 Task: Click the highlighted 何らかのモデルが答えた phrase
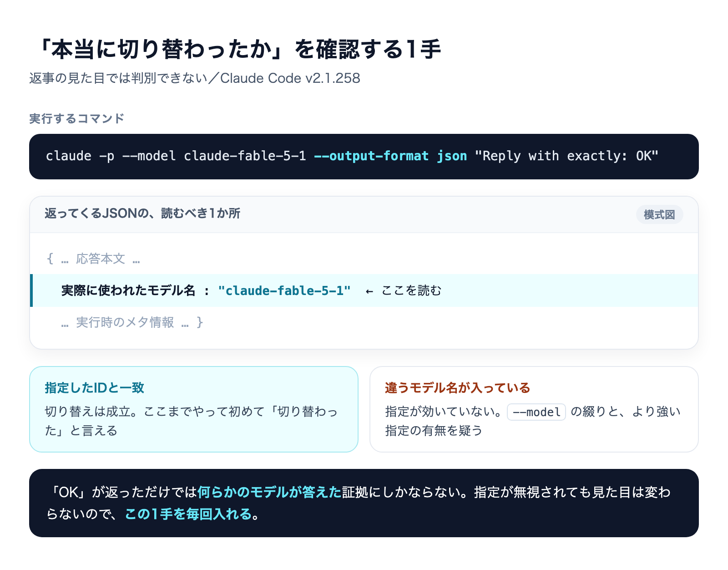point(269,492)
